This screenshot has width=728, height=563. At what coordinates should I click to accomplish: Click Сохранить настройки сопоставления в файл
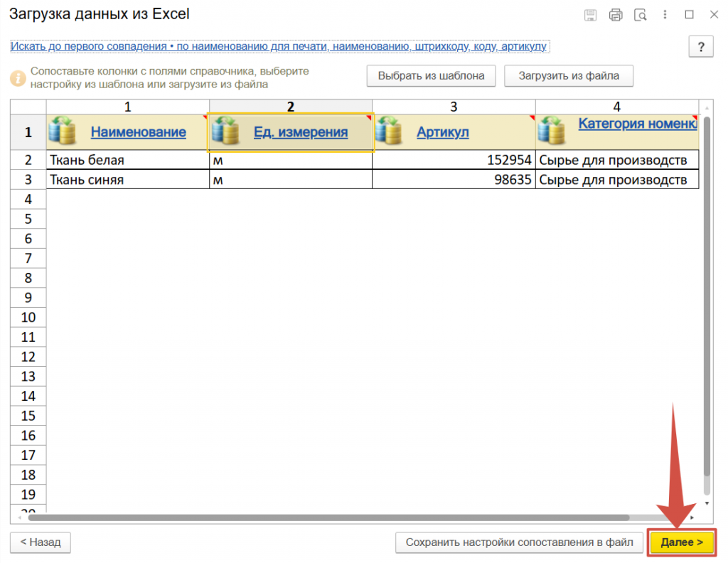(519, 542)
